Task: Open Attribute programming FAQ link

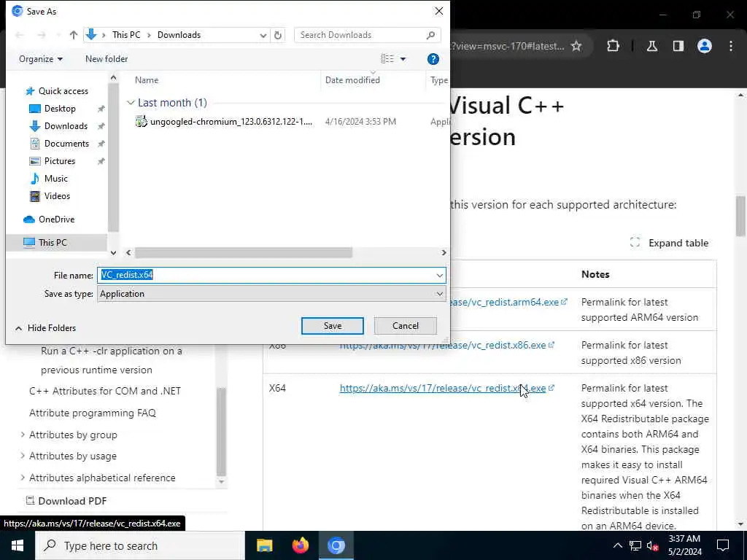Action: click(x=93, y=413)
